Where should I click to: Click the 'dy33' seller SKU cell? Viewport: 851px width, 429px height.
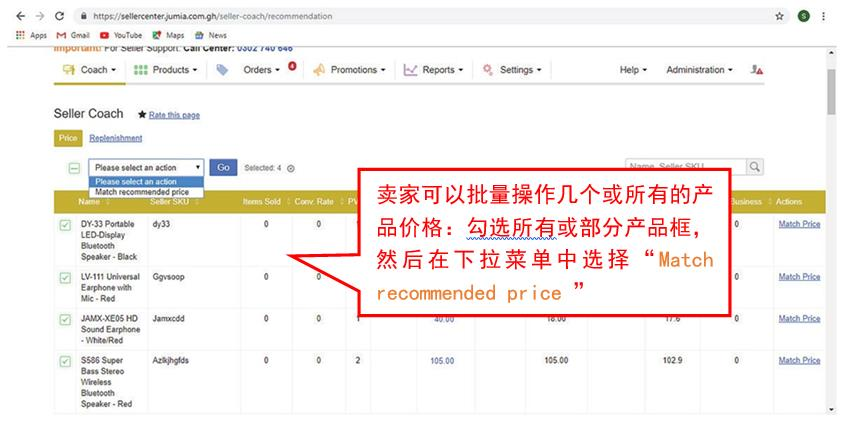click(161, 224)
